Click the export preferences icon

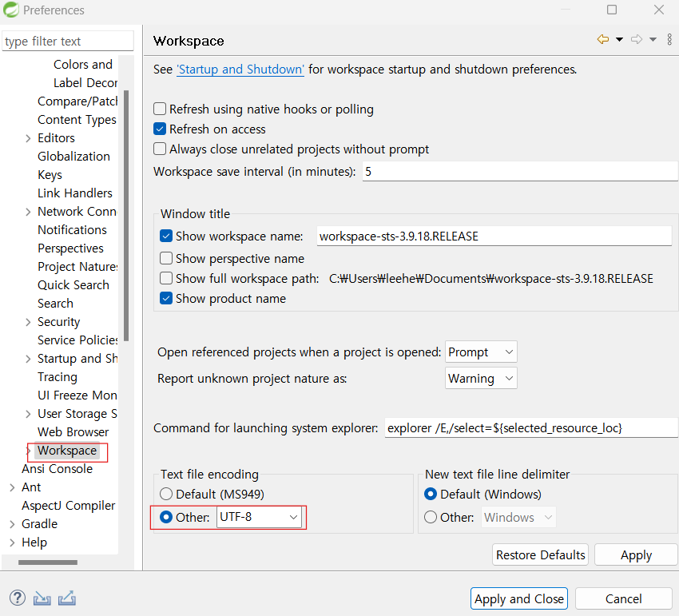67,598
